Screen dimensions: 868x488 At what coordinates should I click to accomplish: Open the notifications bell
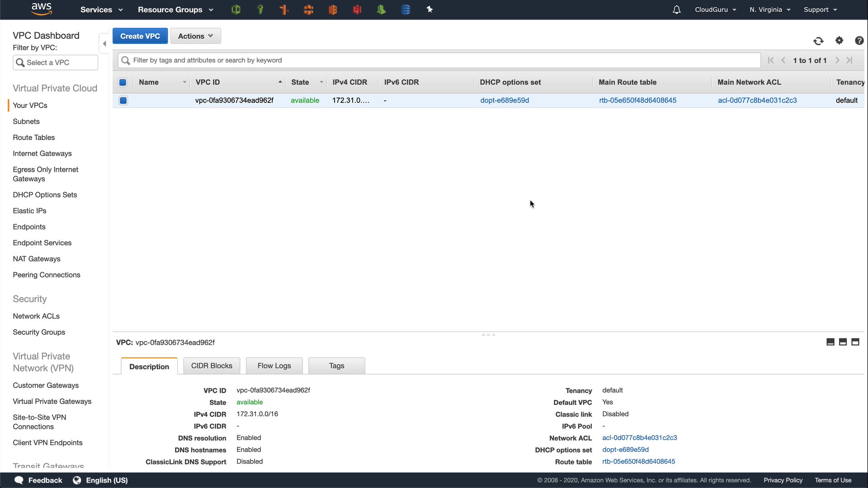point(676,9)
